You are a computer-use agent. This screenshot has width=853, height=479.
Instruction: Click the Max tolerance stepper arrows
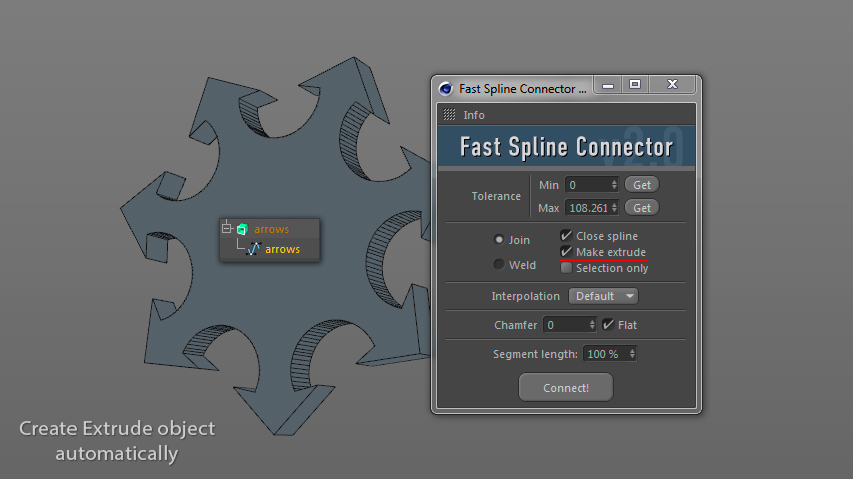tap(614, 208)
